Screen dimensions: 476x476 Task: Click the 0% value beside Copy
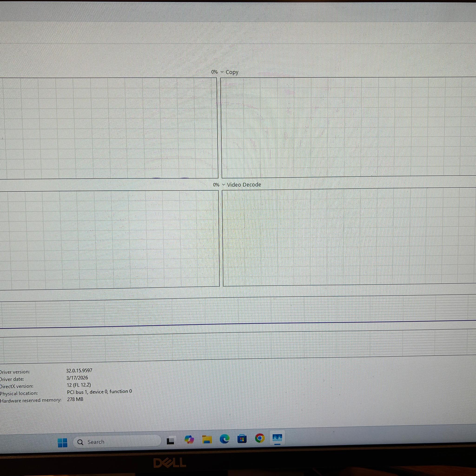[x=214, y=72]
